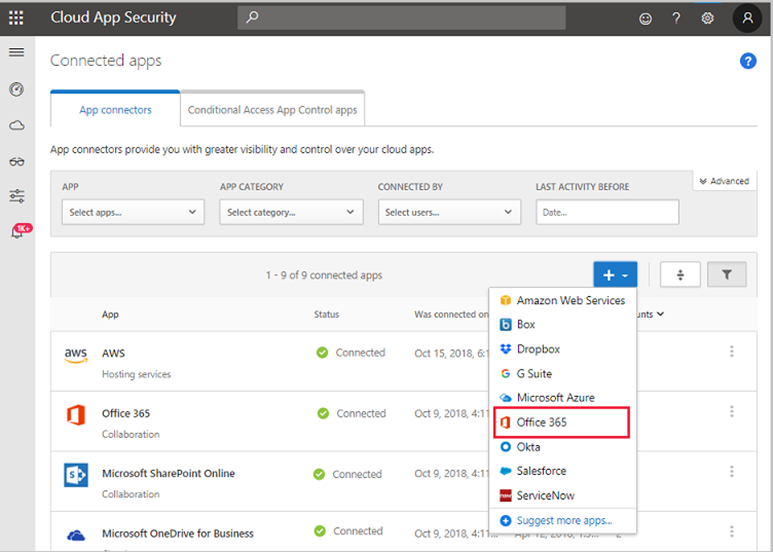Open Microsoft OneDrive for Business app name
This screenshot has height=552, width=773.
177,533
